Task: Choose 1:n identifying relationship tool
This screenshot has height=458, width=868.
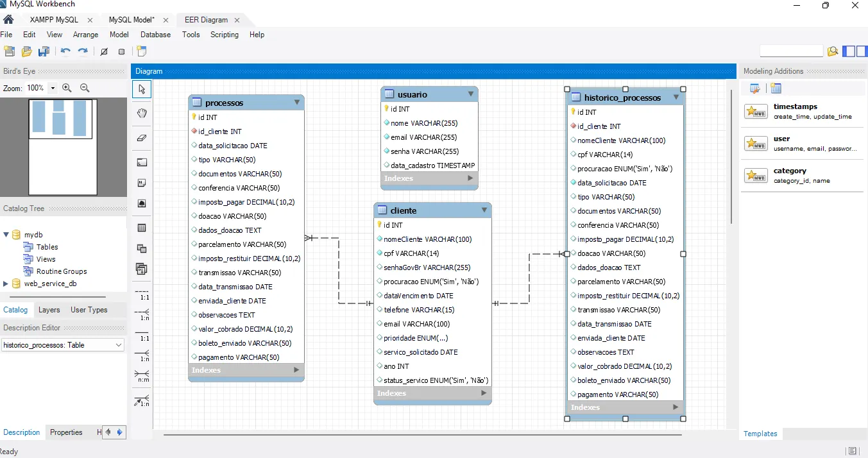Action: (x=142, y=355)
